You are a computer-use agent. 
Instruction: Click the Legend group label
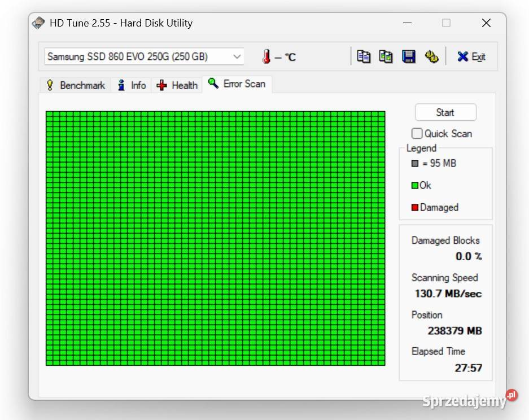pos(421,148)
